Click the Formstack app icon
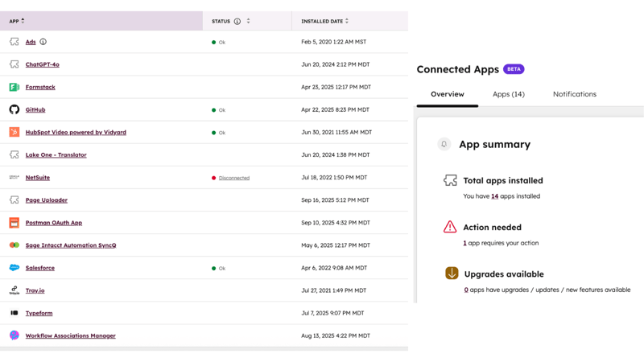Viewport: 644px width, 362px height. point(14,87)
